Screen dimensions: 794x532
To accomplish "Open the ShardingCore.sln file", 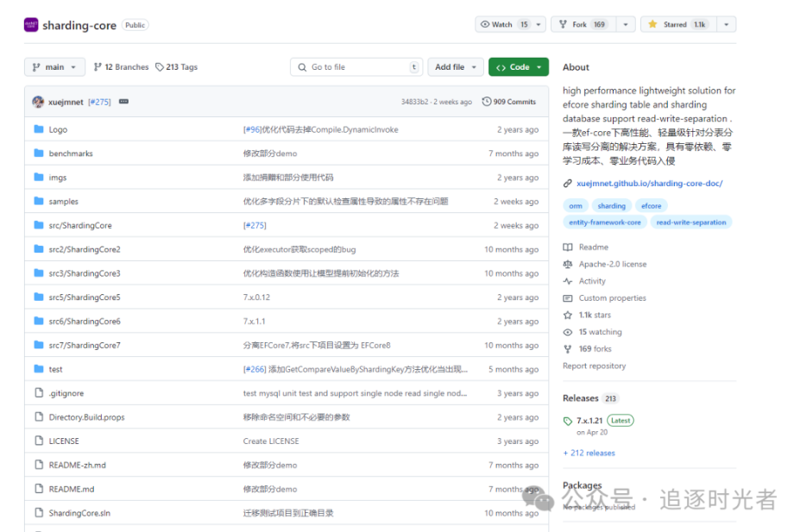I will pos(79,513).
